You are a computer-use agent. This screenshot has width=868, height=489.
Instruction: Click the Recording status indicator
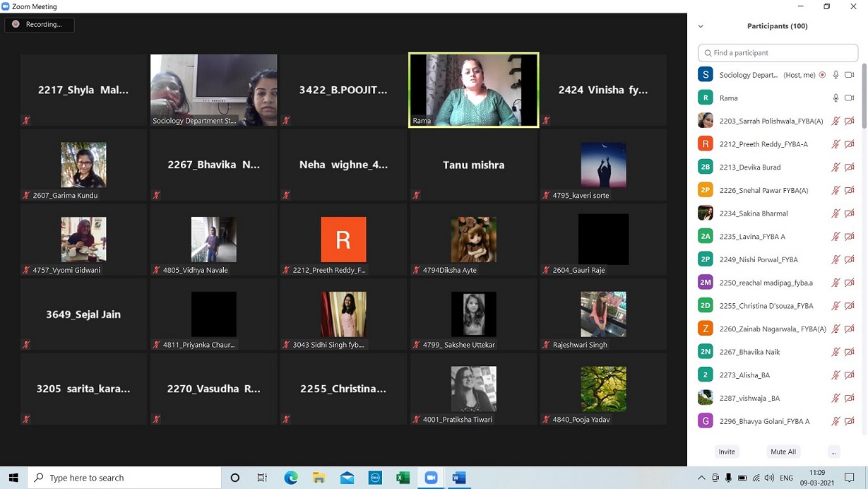pyautogui.click(x=40, y=25)
